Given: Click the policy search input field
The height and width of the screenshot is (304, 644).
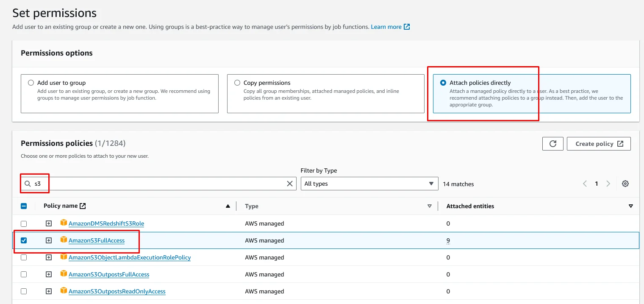Looking at the screenshot, I should (161, 184).
